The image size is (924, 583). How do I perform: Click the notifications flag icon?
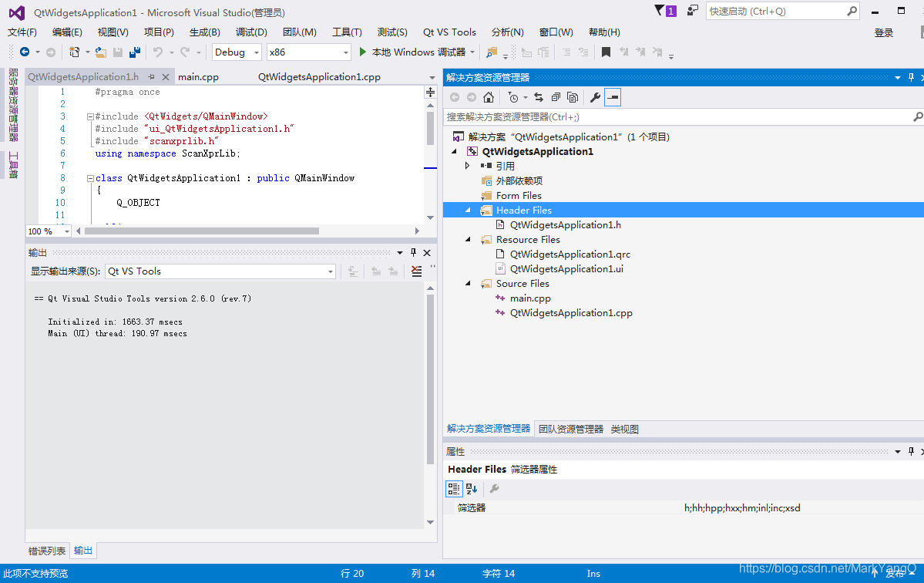click(660, 10)
